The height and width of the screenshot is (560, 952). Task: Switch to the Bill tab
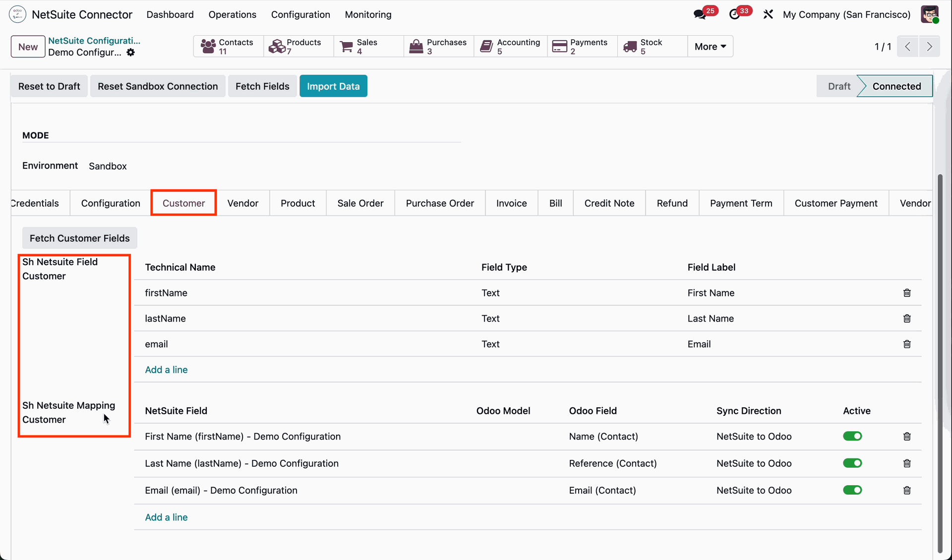[x=556, y=203]
